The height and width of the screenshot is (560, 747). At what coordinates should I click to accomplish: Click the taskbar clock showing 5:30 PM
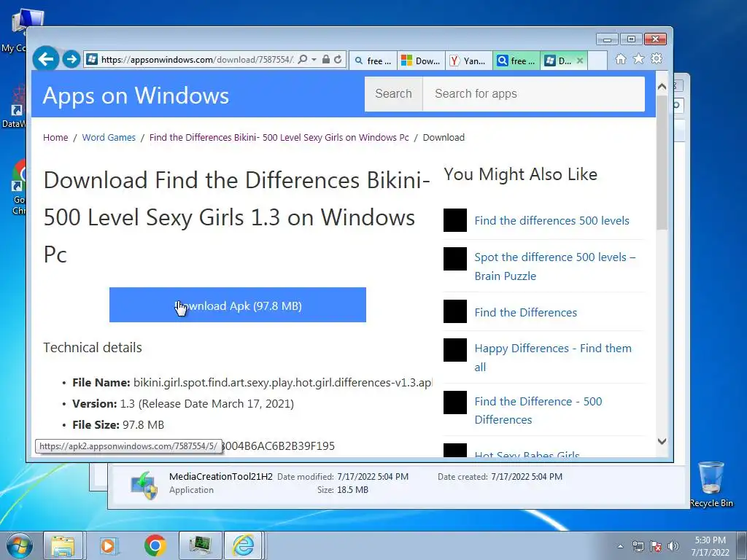point(711,546)
